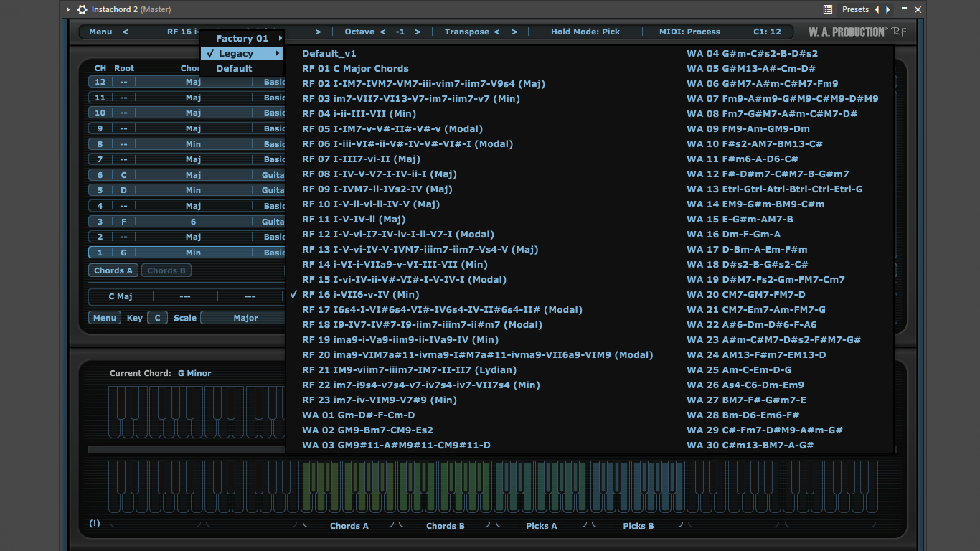Click the next preset arrow before Octave
Viewport: 980px width, 551px height.
pyautogui.click(x=318, y=32)
